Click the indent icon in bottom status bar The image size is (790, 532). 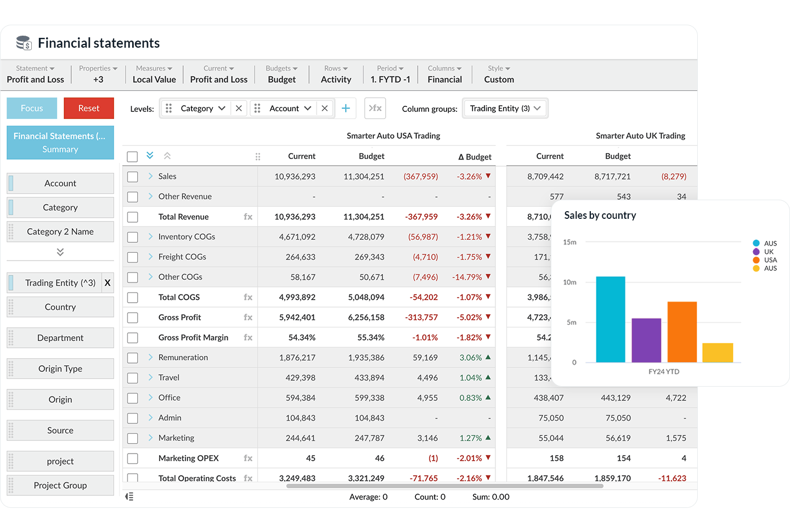pyautogui.click(x=129, y=496)
